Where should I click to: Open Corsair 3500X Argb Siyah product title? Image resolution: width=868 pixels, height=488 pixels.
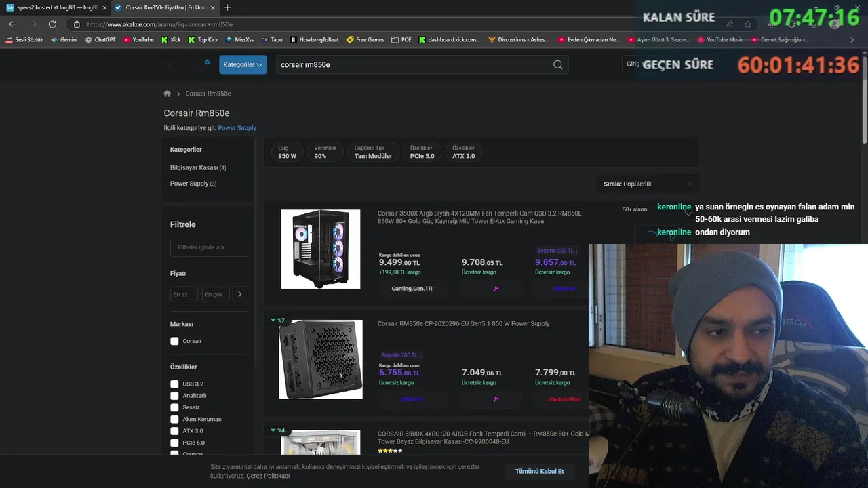pyautogui.click(x=479, y=217)
